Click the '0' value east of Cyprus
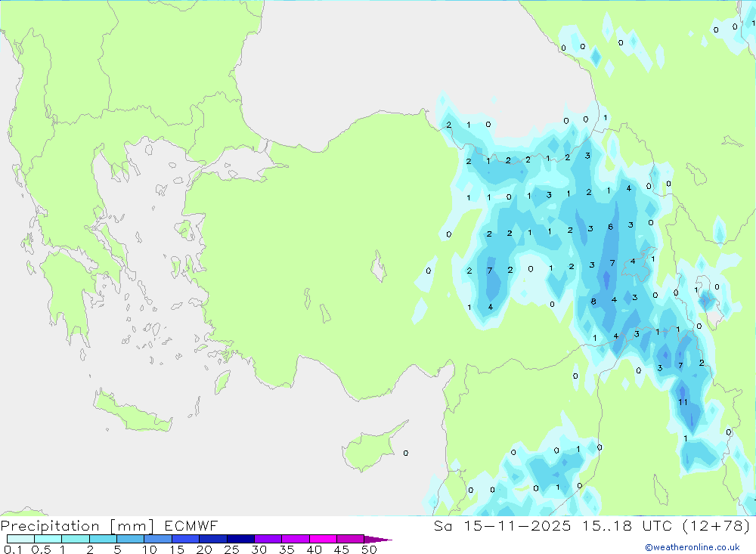 pyautogui.click(x=406, y=453)
